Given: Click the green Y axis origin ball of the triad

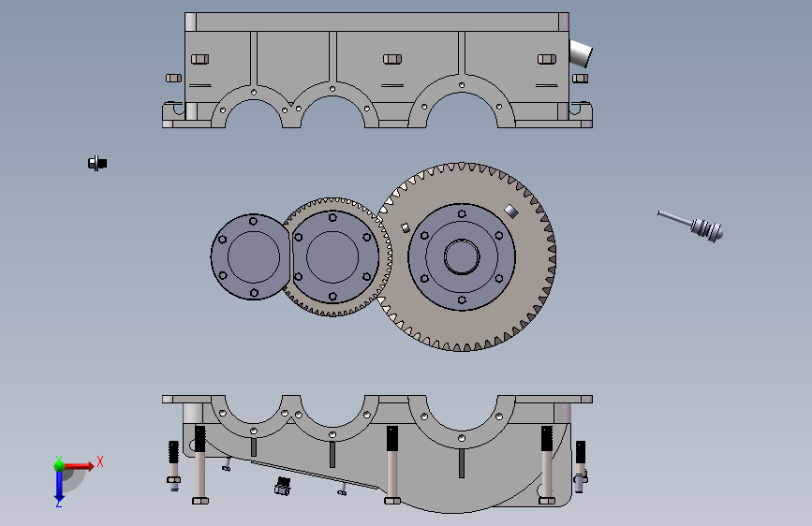Looking at the screenshot, I should tap(59, 465).
